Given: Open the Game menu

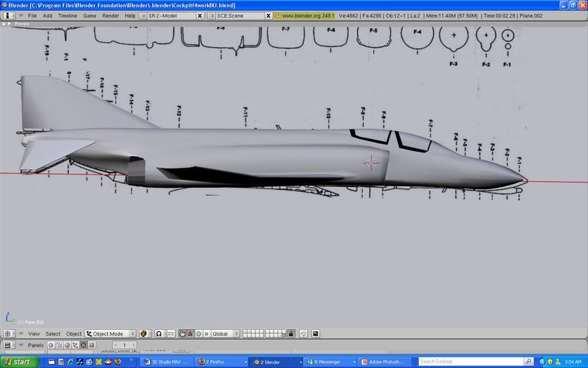Looking at the screenshot, I should (x=90, y=15).
